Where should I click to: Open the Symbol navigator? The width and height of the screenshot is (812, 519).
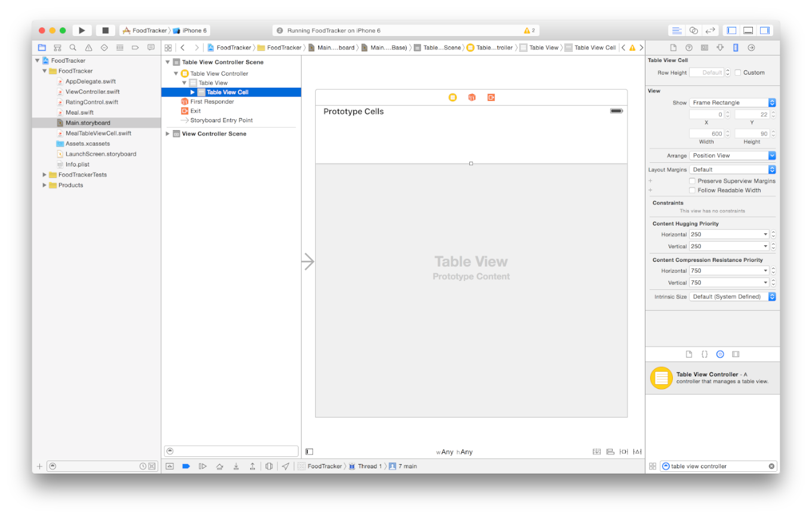(x=57, y=47)
